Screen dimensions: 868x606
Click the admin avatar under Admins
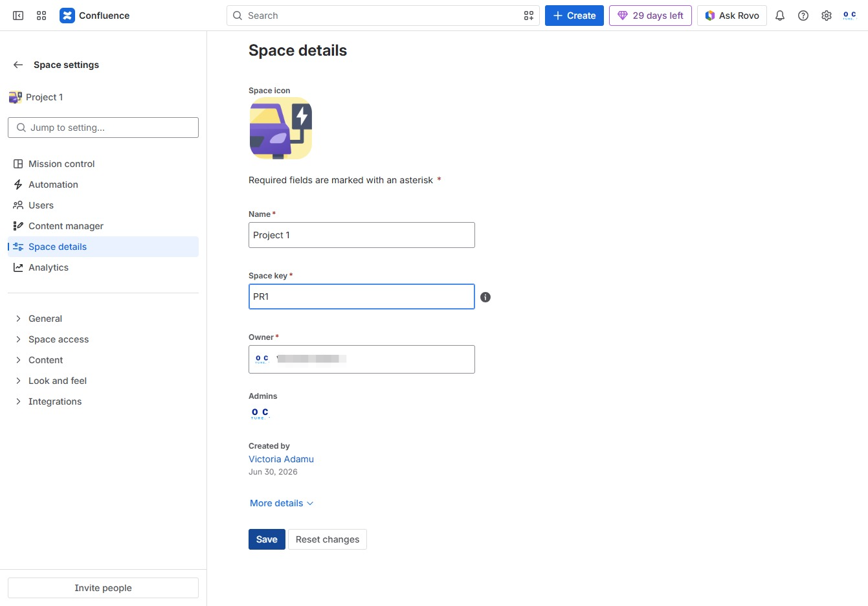coord(260,413)
